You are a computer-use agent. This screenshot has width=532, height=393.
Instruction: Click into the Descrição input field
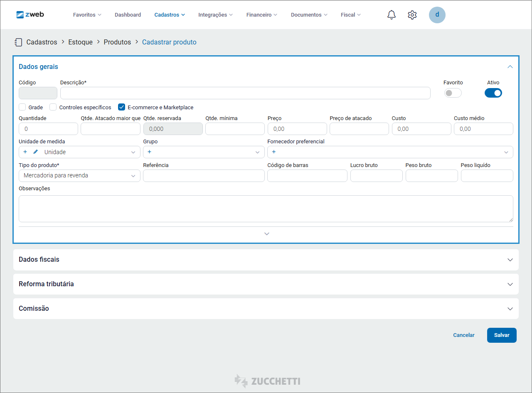pyautogui.click(x=245, y=93)
